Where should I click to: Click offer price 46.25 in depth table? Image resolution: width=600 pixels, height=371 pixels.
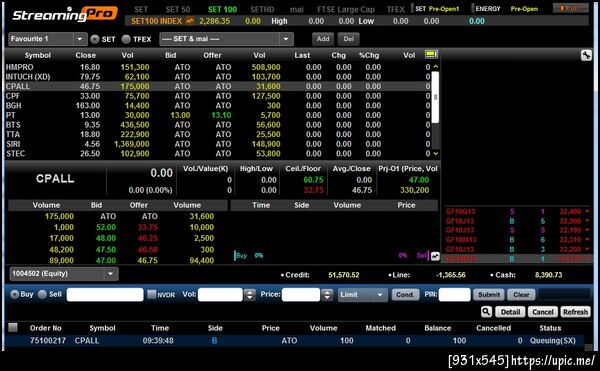coord(148,238)
